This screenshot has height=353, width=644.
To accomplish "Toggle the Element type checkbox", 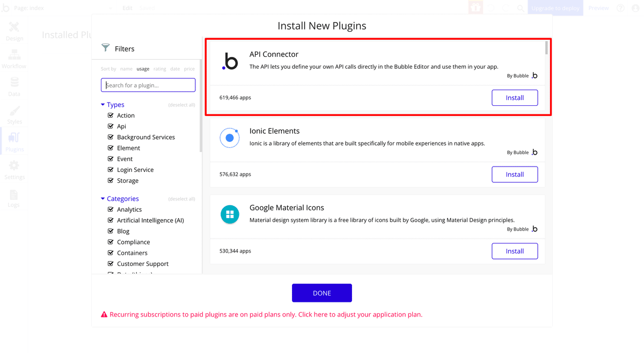I will pos(111,148).
